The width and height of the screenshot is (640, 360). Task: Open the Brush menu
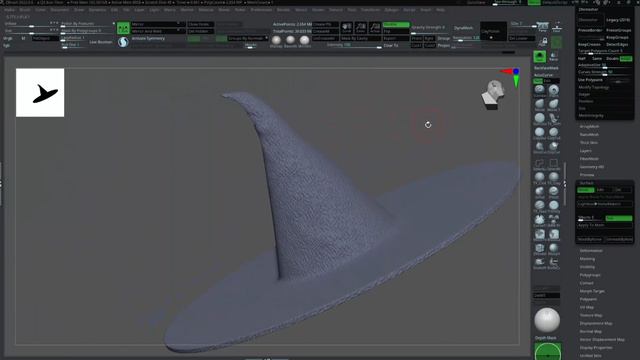click(x=24, y=10)
